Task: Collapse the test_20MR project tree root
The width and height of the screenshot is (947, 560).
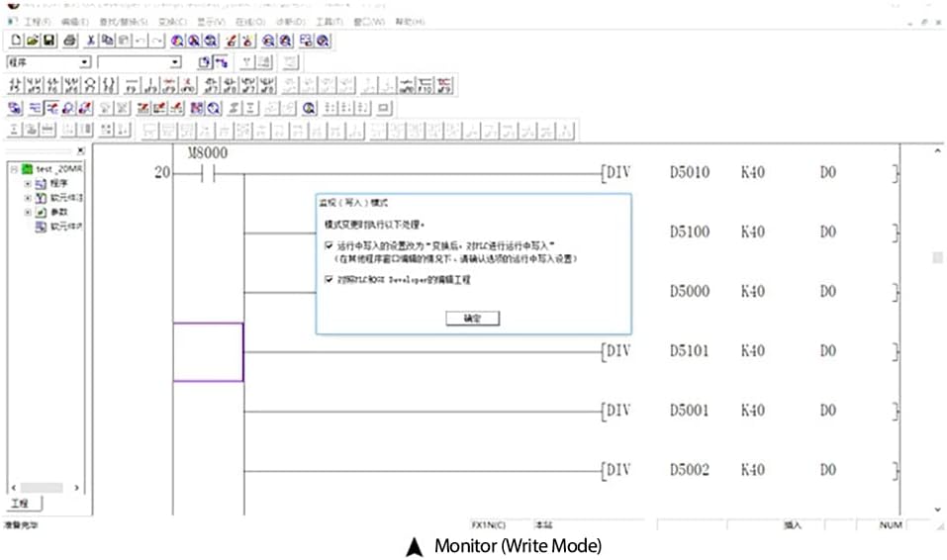Action: [15, 169]
